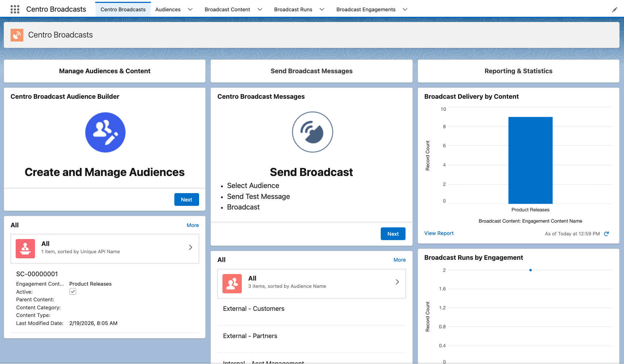Click the "Manage Audiences & Content" heading
This screenshot has width=624, height=364.
tap(105, 71)
